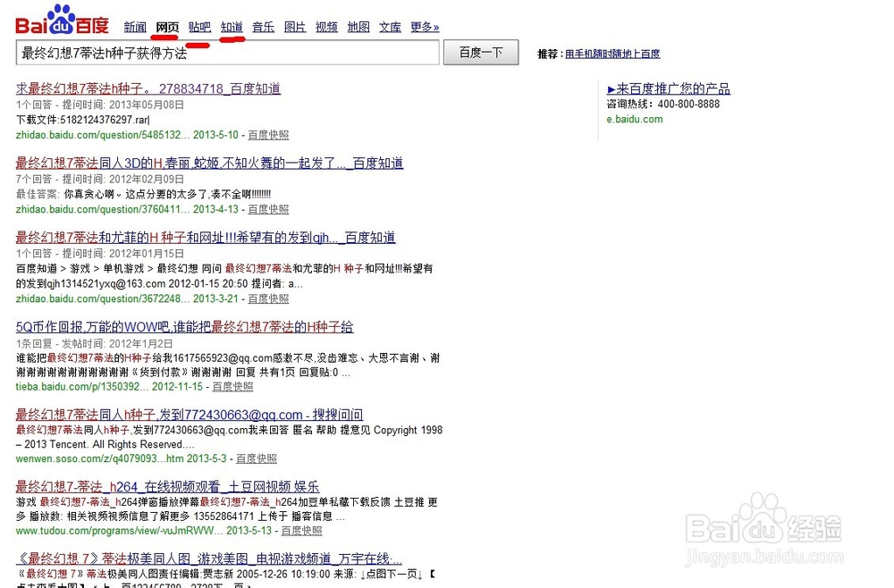Open result 求最终幻想7蒂法h种子。278834718
The height and width of the screenshot is (588, 894).
[x=148, y=88]
